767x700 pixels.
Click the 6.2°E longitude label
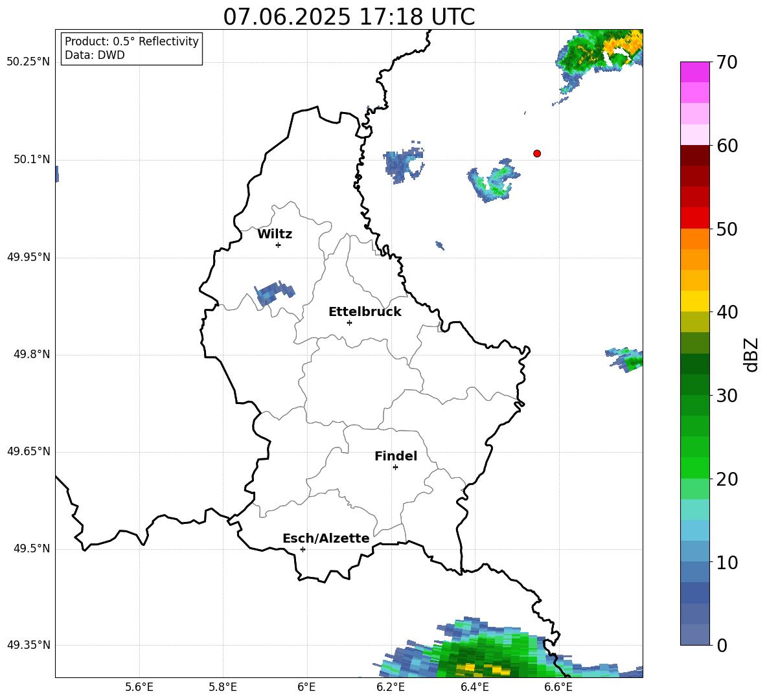coord(391,687)
